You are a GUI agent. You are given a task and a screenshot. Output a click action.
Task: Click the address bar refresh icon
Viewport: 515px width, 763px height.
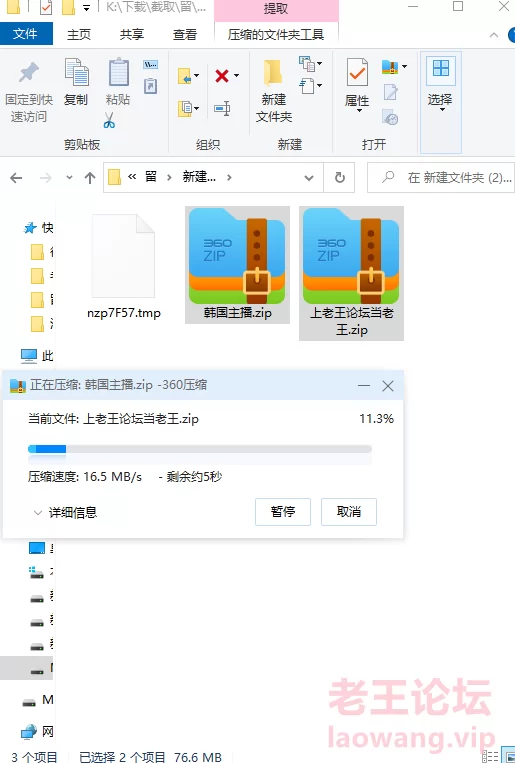click(340, 178)
